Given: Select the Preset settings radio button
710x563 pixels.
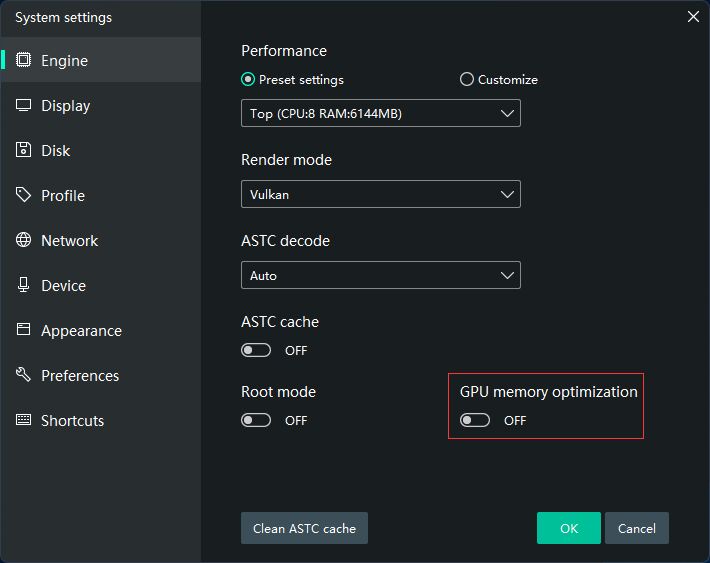Looking at the screenshot, I should coord(248,80).
